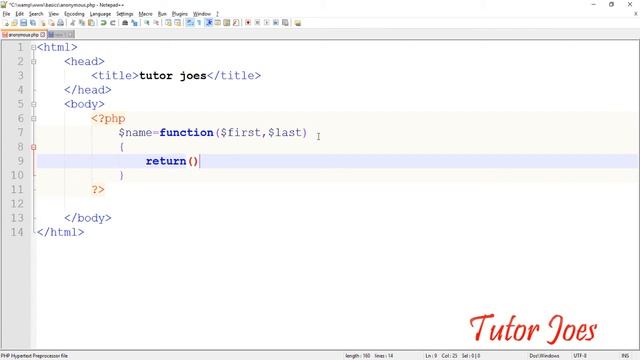Image resolution: width=640 pixels, height=360 pixels.
Task: Click the $name variable on line 7
Action: (135, 133)
